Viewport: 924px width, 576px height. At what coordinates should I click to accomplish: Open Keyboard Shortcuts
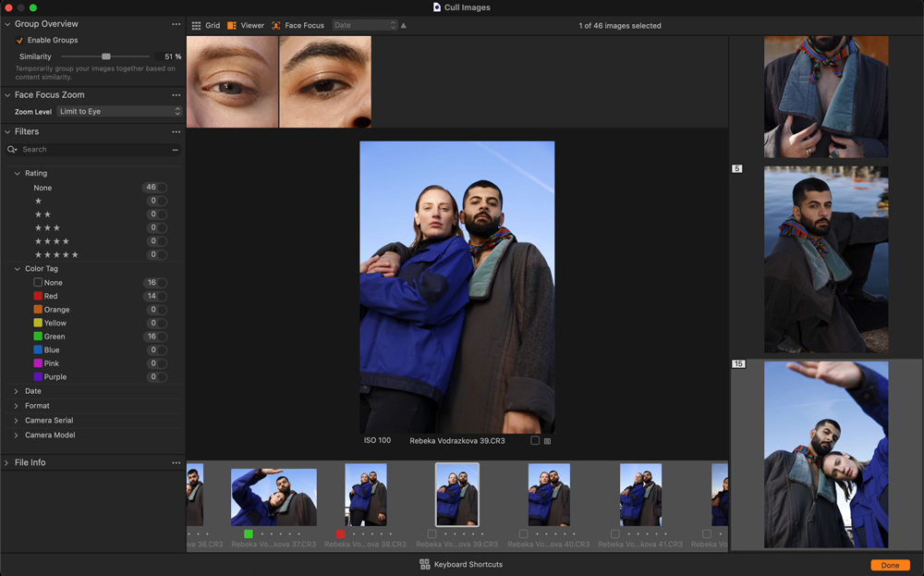point(461,564)
